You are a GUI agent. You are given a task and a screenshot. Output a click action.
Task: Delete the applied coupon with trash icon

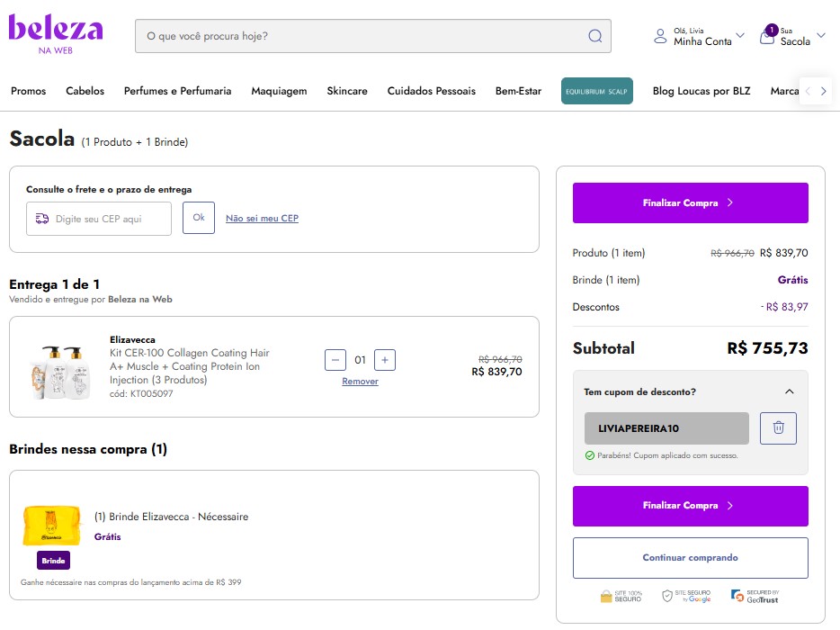(x=778, y=428)
